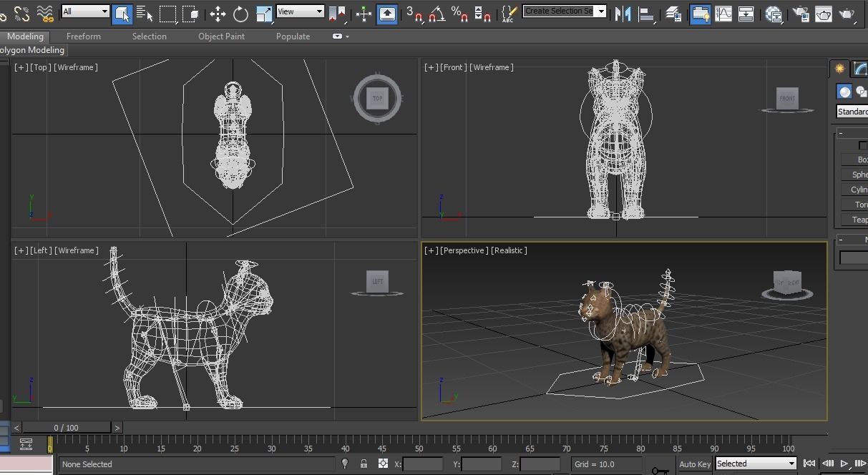868x475 pixels.
Task: Select the Bind to Space Warp tool
Action: [45, 13]
